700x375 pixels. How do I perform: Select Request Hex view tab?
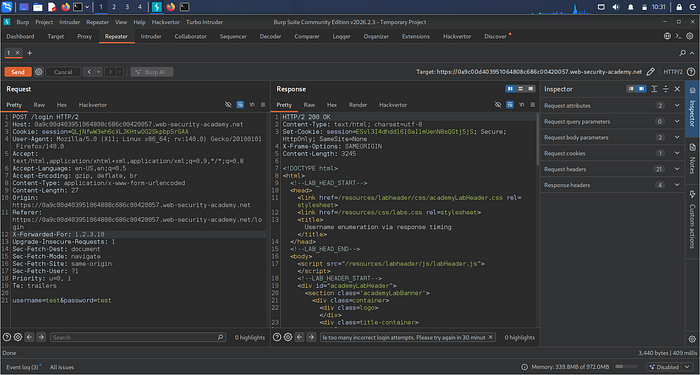tap(62, 105)
